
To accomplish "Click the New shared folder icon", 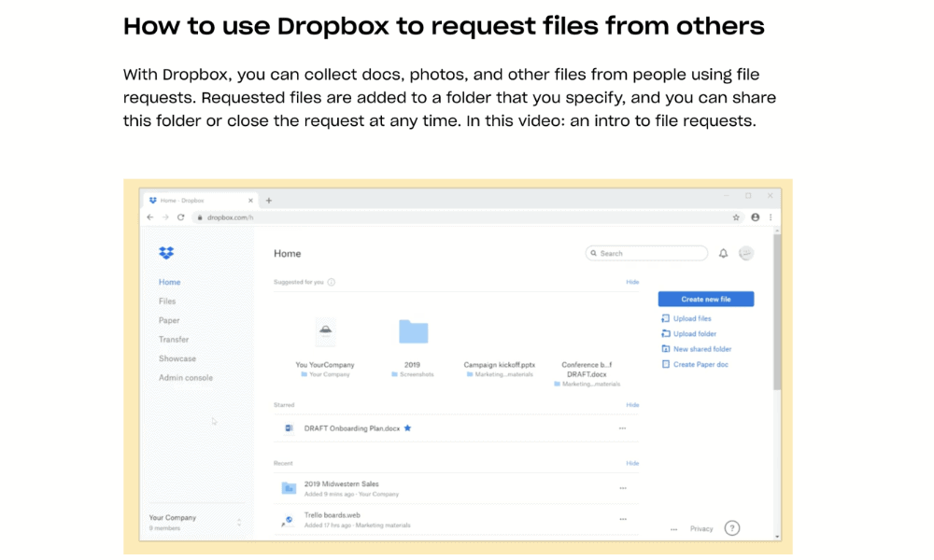I will pyautogui.click(x=666, y=348).
